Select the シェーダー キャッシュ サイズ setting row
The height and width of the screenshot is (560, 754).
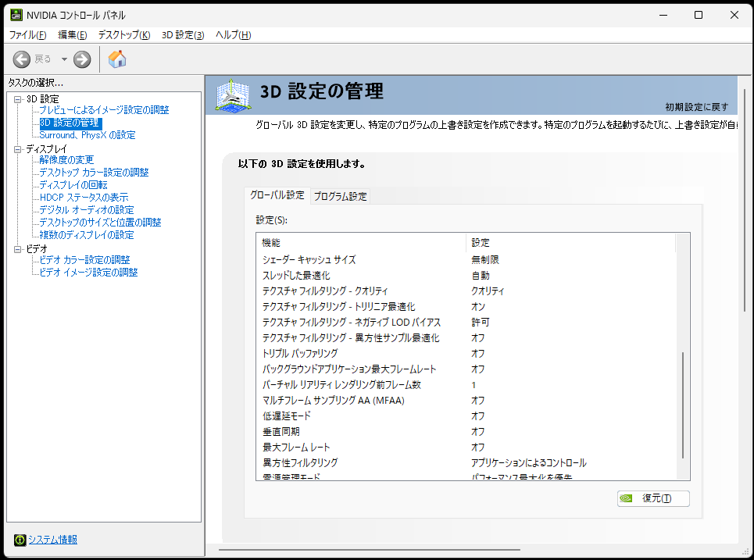[x=466, y=260]
